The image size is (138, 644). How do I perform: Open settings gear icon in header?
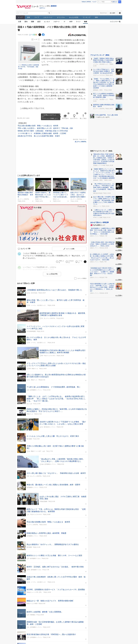point(120,13)
